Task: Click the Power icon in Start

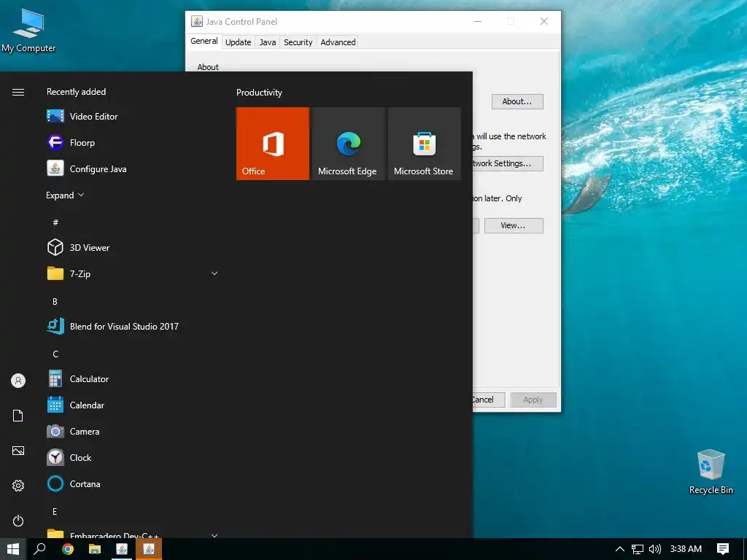Action: pyautogui.click(x=18, y=521)
